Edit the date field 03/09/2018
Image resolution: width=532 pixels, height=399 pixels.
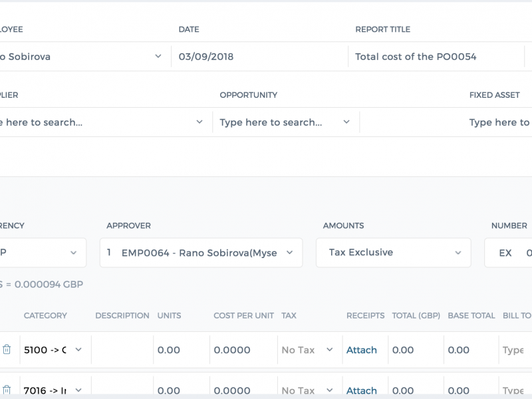coord(259,57)
